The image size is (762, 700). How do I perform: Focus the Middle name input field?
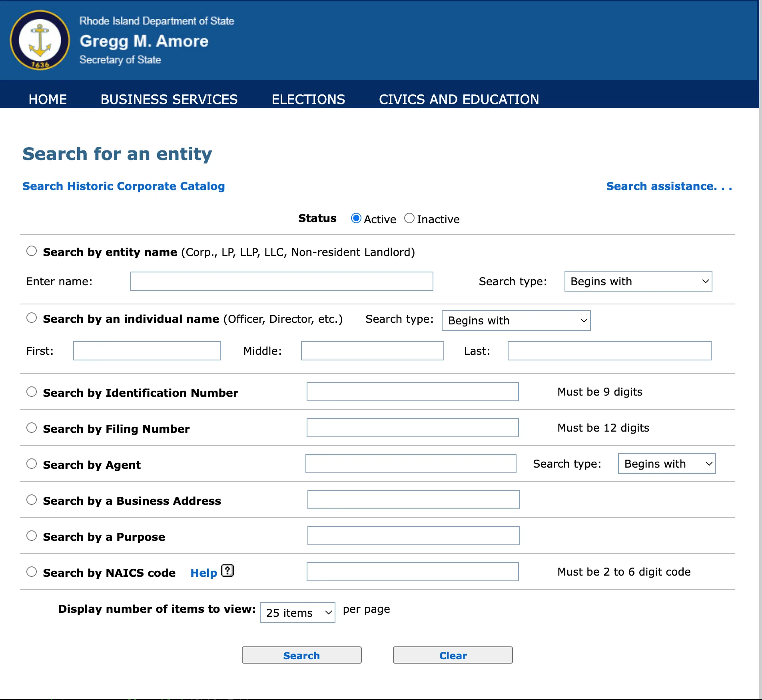[x=372, y=351]
